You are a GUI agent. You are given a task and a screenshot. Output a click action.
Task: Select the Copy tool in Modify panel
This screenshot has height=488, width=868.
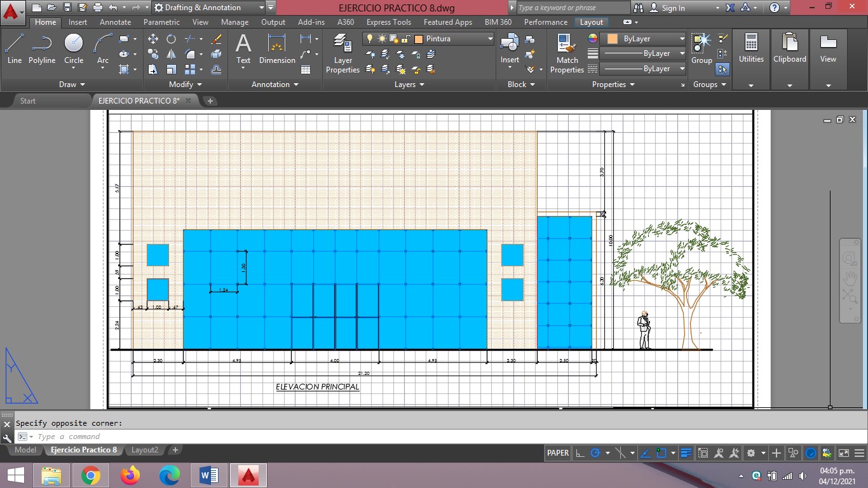tap(153, 54)
